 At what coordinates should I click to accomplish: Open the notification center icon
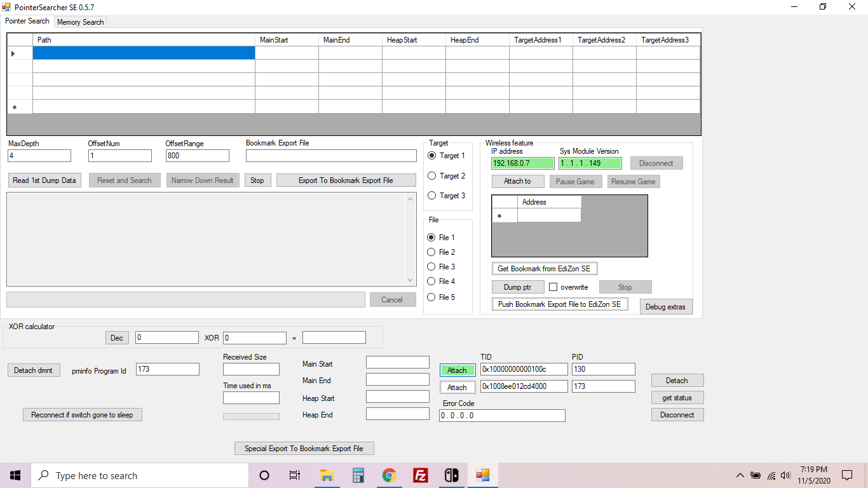click(x=847, y=475)
